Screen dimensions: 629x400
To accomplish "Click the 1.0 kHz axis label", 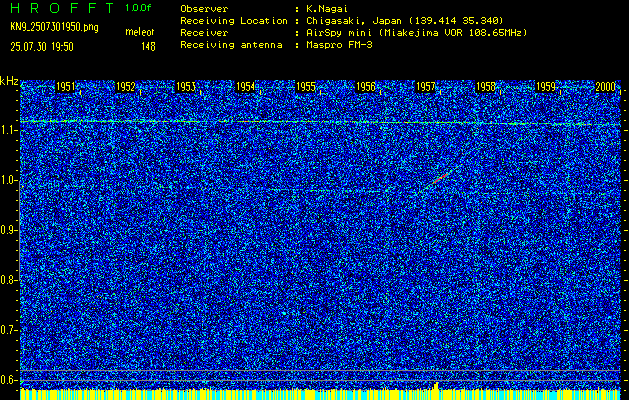I will (8, 180).
